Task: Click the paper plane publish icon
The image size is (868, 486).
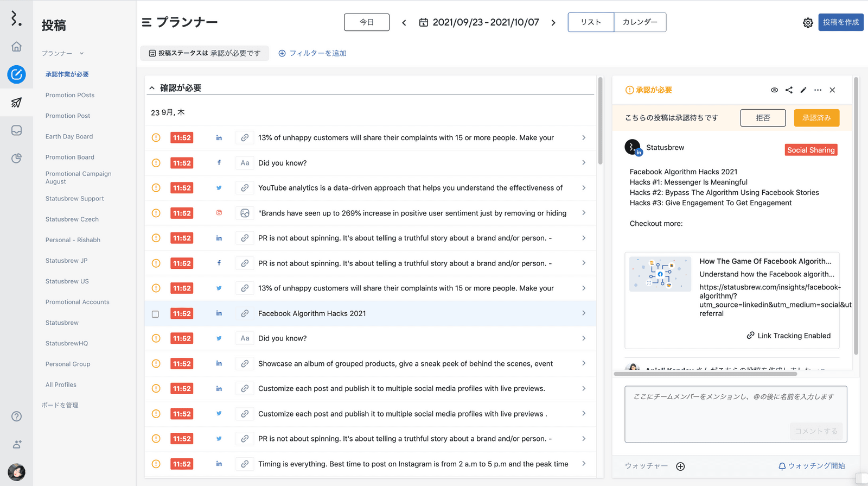Action: [x=16, y=102]
